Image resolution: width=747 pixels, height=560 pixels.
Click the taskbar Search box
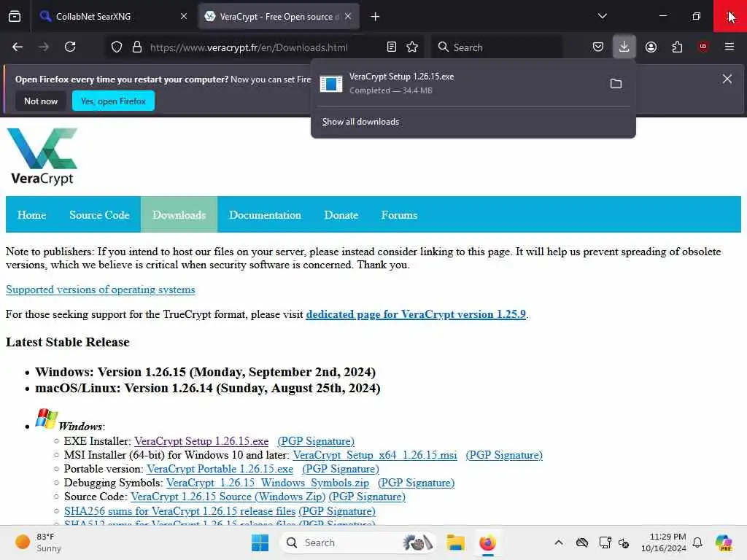click(x=356, y=542)
